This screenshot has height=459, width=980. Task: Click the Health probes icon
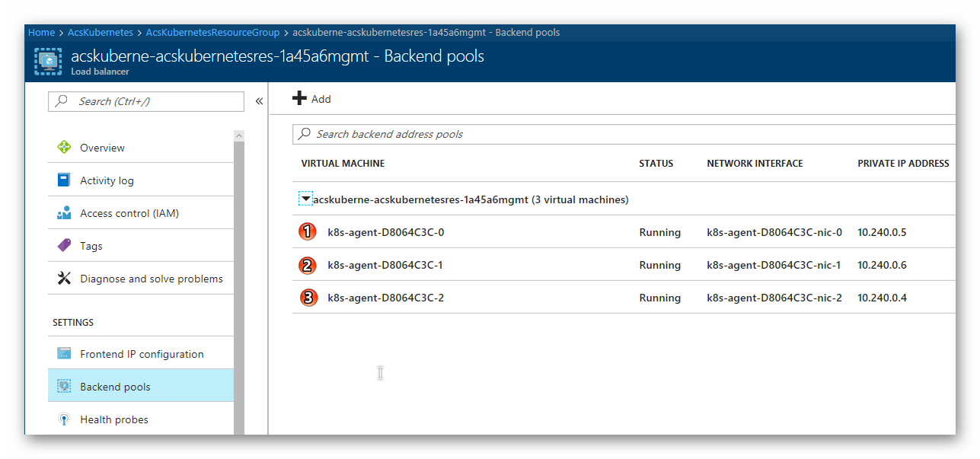[64, 419]
